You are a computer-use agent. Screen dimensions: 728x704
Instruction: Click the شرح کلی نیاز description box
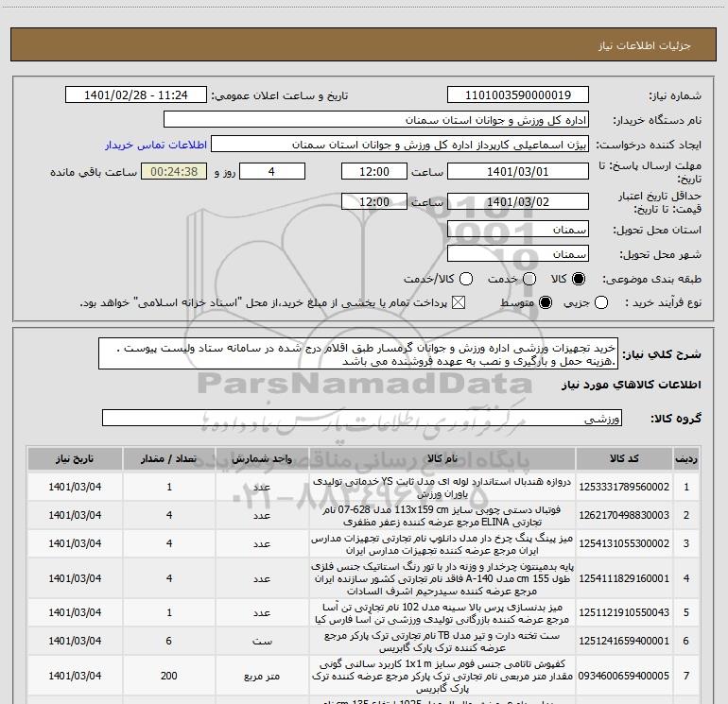click(358, 354)
